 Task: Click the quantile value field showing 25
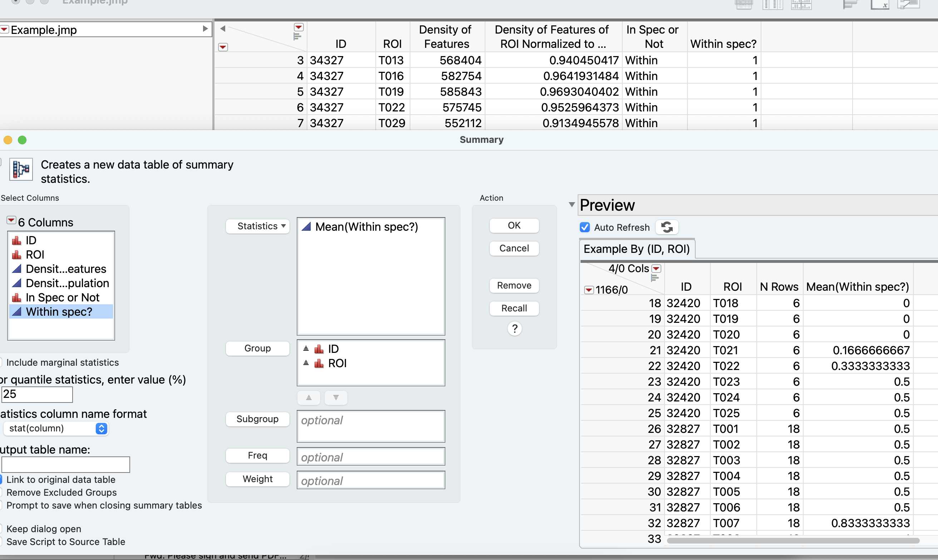pyautogui.click(x=36, y=394)
